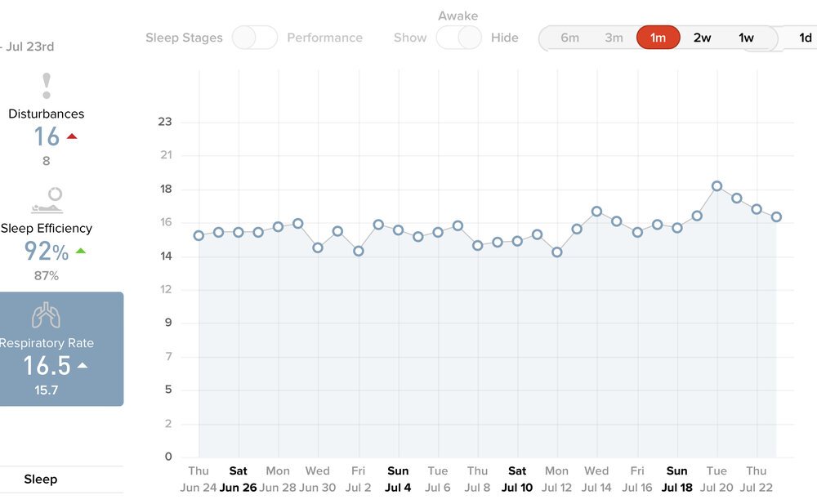This screenshot has height=504, width=817.
Task: Click the Sleep section label
Action: (x=40, y=479)
